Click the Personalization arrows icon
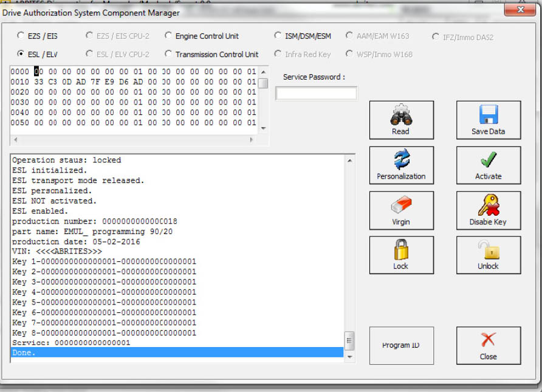Viewport: 542px width, 392px height. click(401, 165)
